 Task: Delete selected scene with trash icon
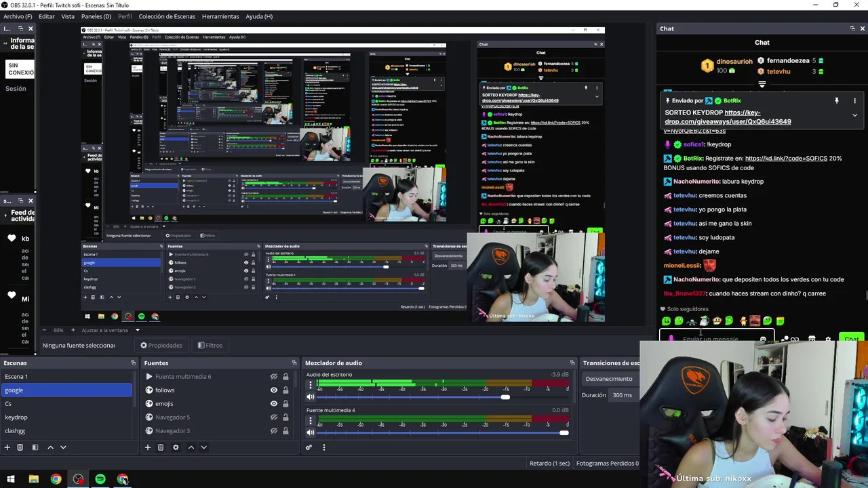tap(20, 447)
